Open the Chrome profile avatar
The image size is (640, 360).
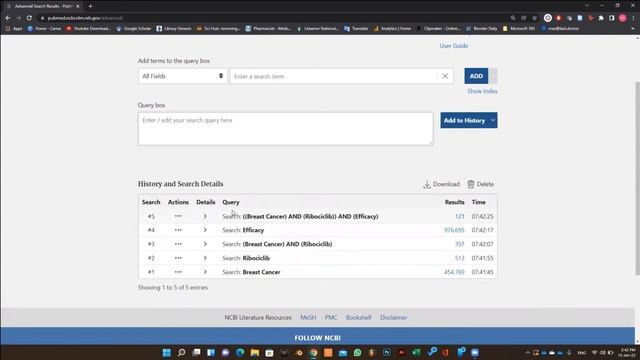tap(622, 18)
